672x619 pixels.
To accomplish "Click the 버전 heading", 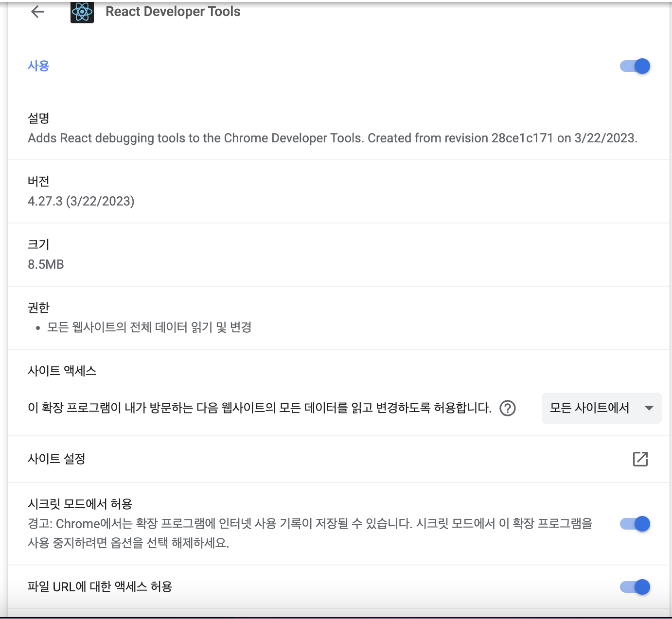I will 38,181.
